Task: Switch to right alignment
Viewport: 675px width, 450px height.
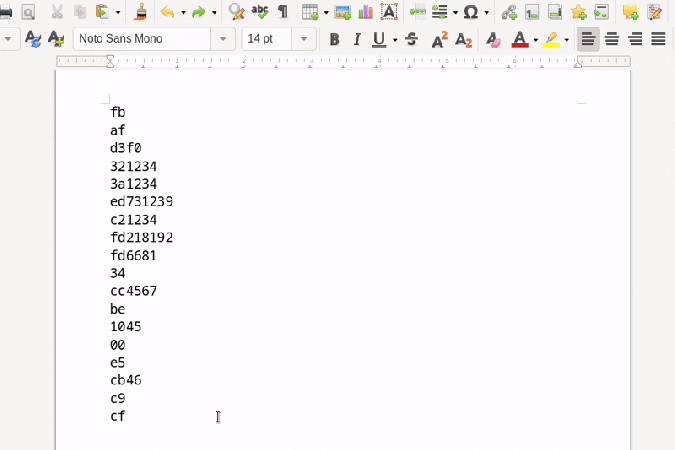Action: click(x=635, y=40)
